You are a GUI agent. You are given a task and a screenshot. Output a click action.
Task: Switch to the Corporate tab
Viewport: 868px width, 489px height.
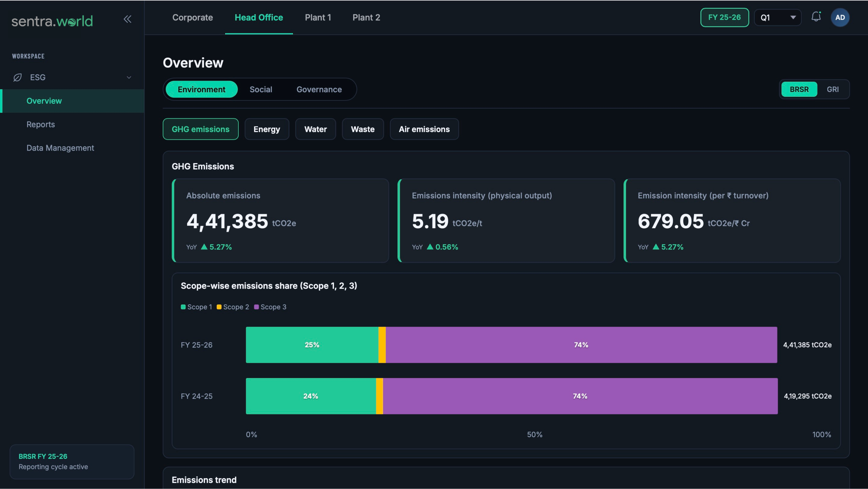[x=193, y=17]
